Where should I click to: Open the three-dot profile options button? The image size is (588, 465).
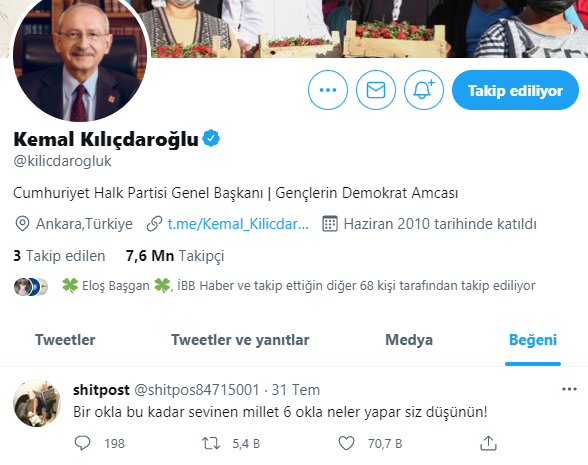tap(328, 90)
